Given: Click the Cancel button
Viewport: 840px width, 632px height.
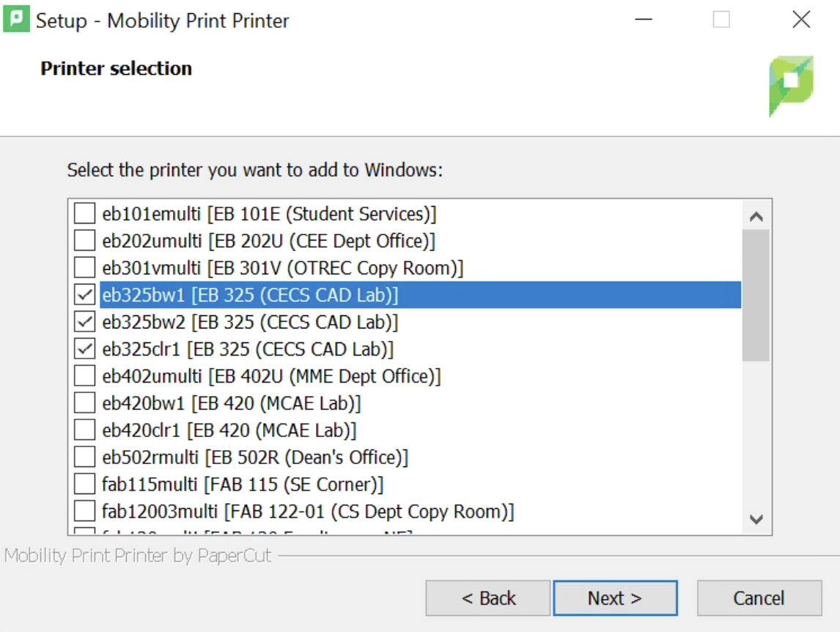Looking at the screenshot, I should (759, 598).
